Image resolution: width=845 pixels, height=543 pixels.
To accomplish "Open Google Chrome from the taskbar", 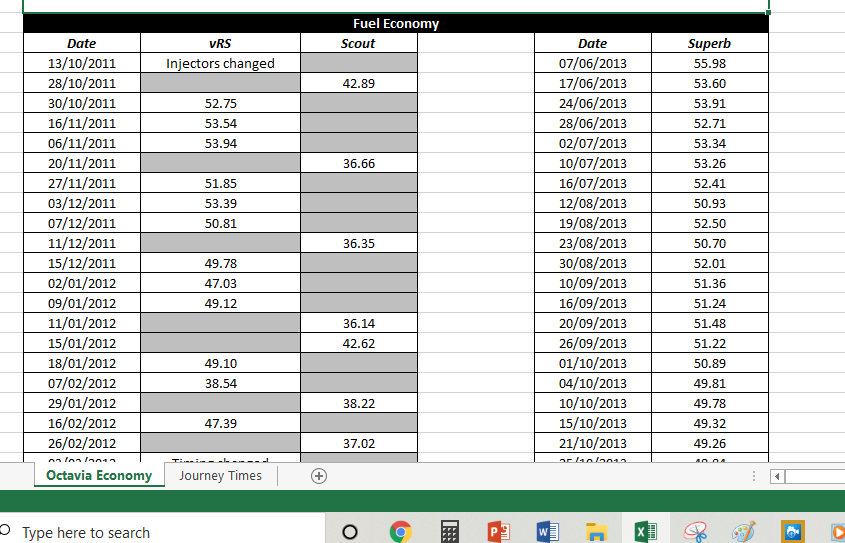I will (x=400, y=532).
